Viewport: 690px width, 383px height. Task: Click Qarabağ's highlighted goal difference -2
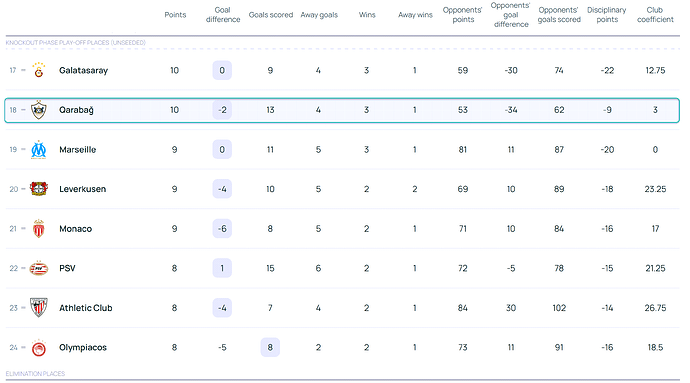pos(222,110)
